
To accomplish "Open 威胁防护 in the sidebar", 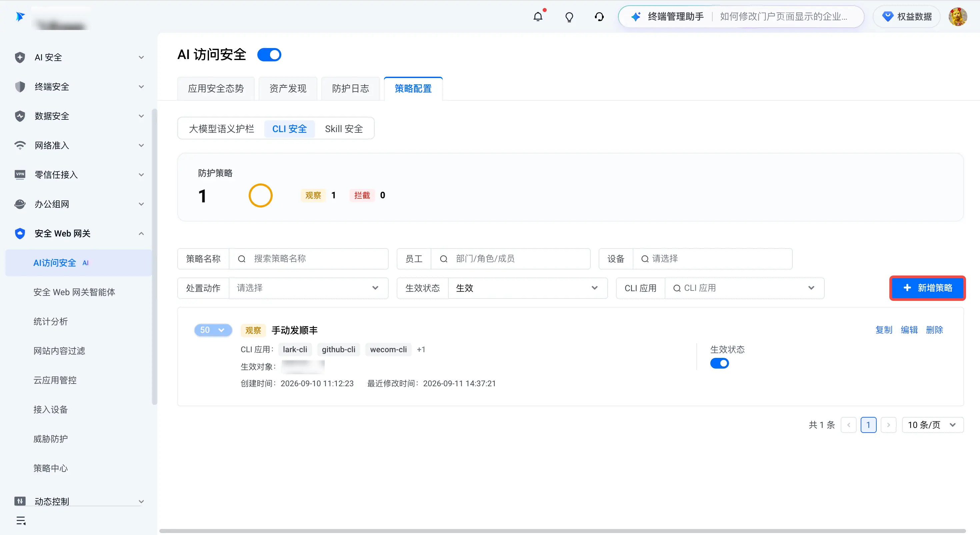I will click(51, 439).
